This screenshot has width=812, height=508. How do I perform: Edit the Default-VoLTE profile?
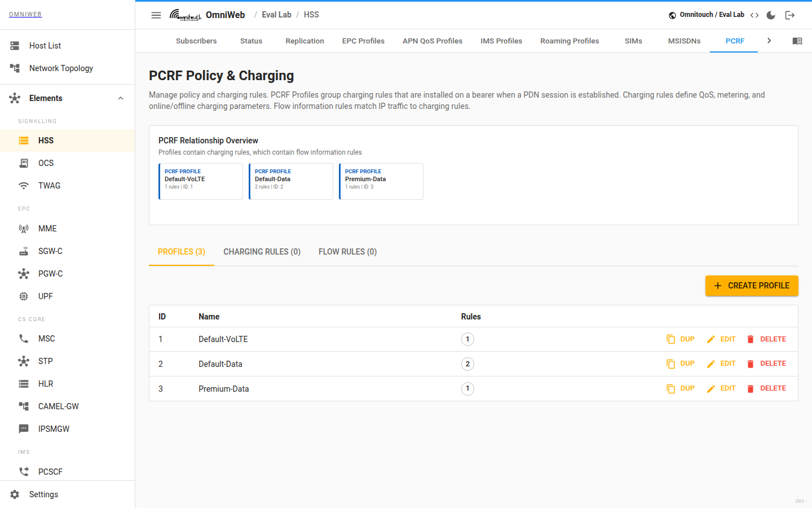(721, 339)
